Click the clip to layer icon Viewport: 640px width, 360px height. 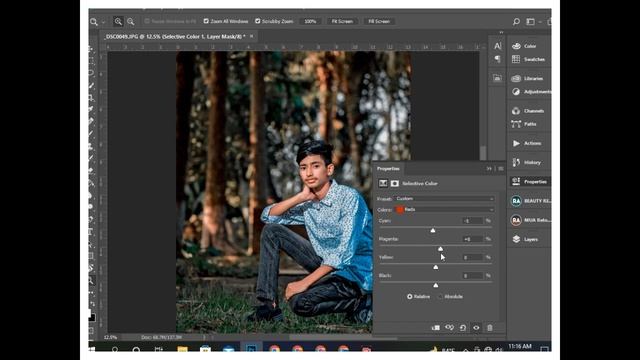point(436,328)
